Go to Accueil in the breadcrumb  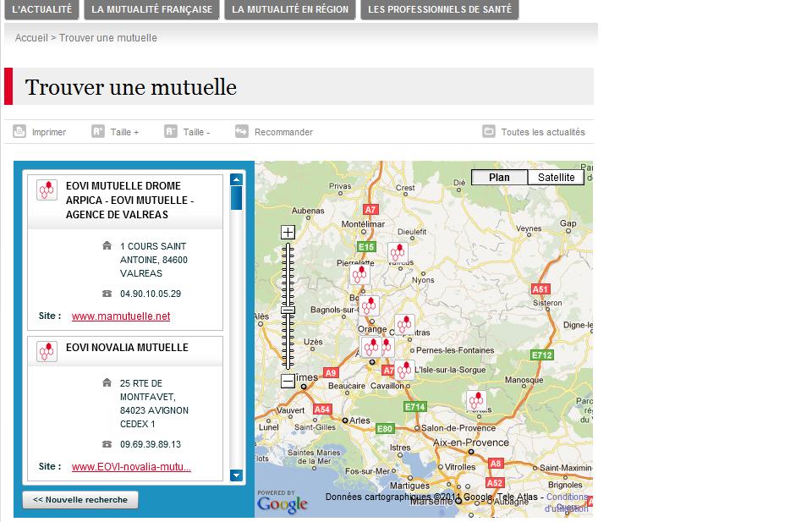point(31,38)
